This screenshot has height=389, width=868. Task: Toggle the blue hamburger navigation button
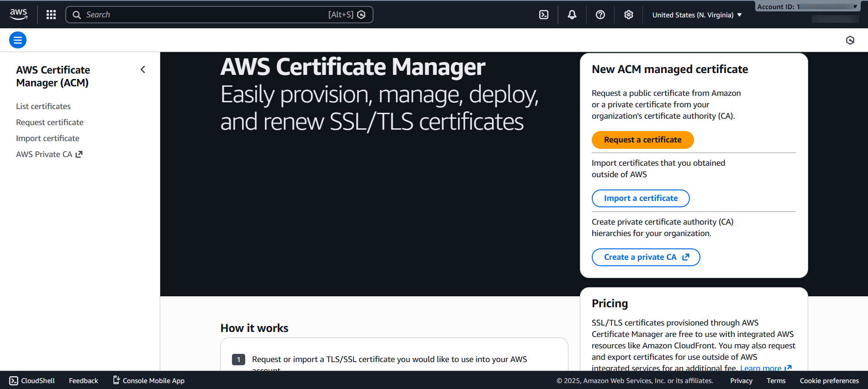[x=18, y=40]
